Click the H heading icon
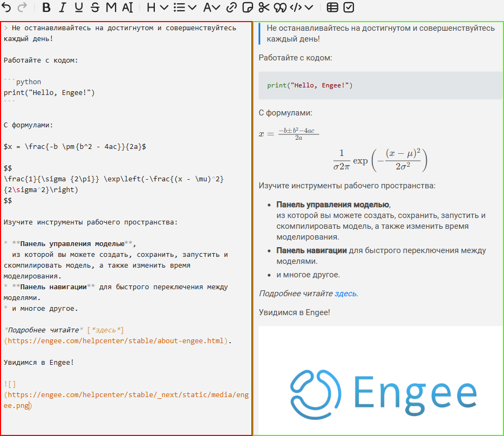504x436 pixels. click(151, 7)
